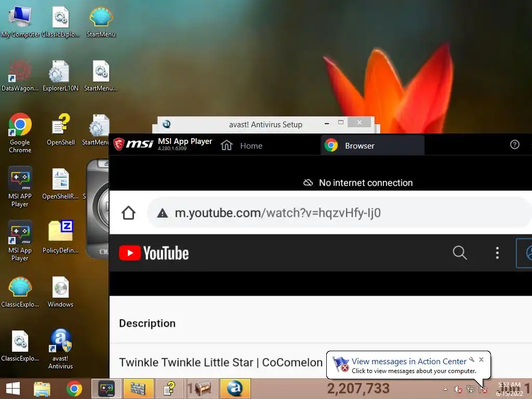Click the avast! Antivirus Setup title bar
Viewport: 532px width, 399px height.
[x=265, y=125]
